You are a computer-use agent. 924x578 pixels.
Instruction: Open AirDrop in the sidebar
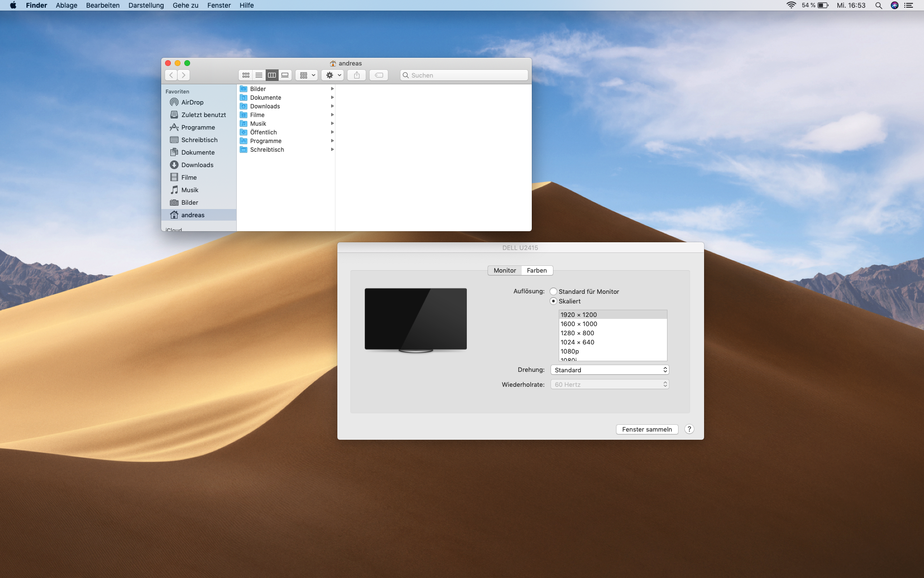192,102
